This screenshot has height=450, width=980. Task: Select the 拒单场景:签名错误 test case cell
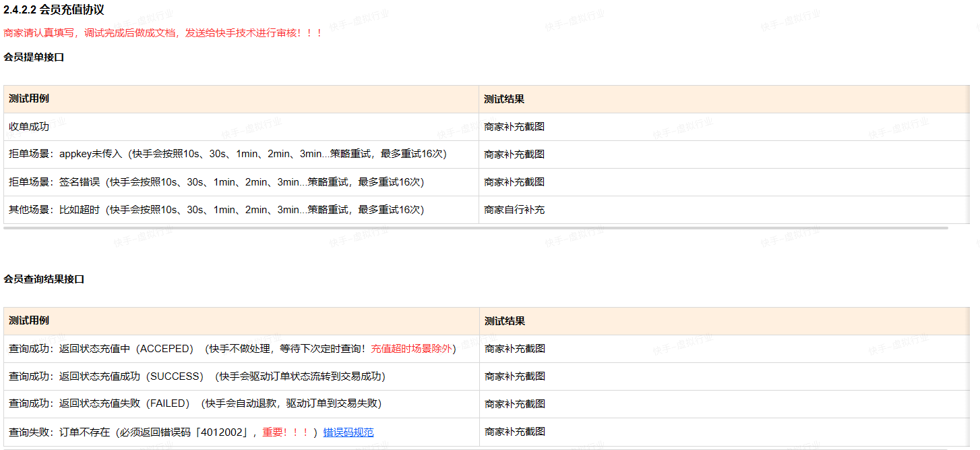(x=241, y=182)
